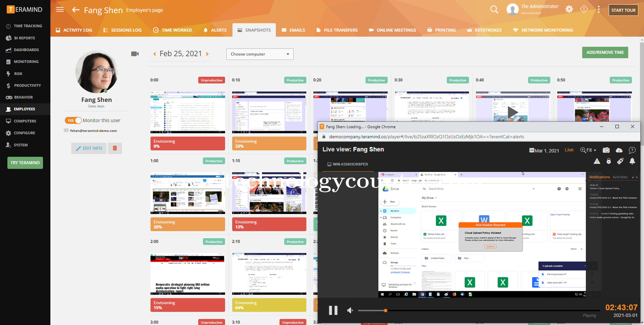This screenshot has height=325, width=644.
Task: Click Envisioning 64% bar under 2:10 snapshot
Action: pyautogui.click(x=269, y=305)
